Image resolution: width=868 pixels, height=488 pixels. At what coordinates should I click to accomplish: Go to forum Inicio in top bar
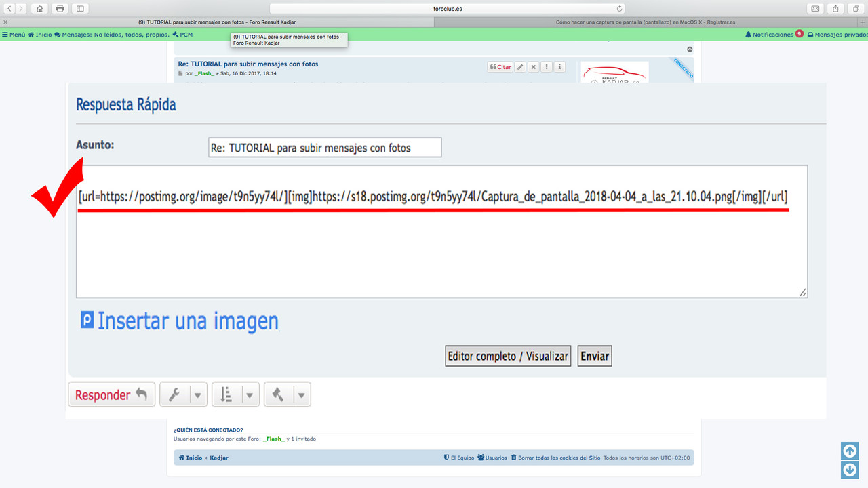click(40, 35)
